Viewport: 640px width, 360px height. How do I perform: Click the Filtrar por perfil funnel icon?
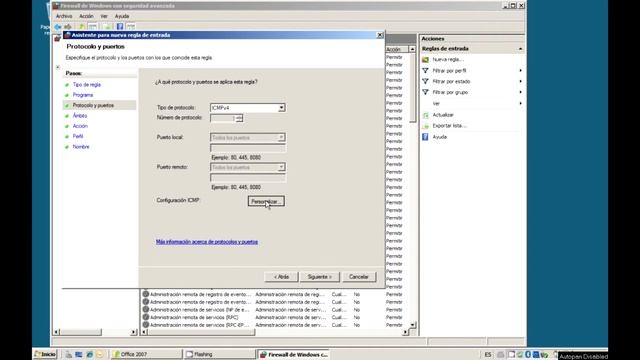tap(425, 71)
